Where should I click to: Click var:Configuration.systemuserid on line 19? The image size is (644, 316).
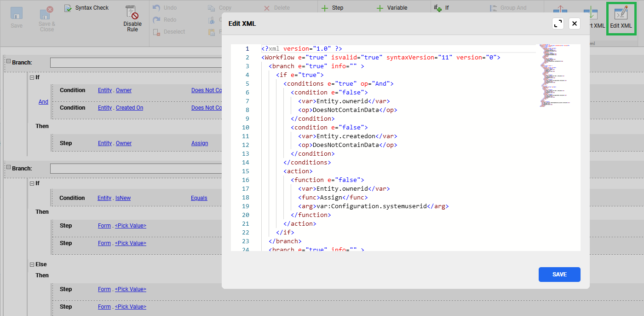coord(372,206)
